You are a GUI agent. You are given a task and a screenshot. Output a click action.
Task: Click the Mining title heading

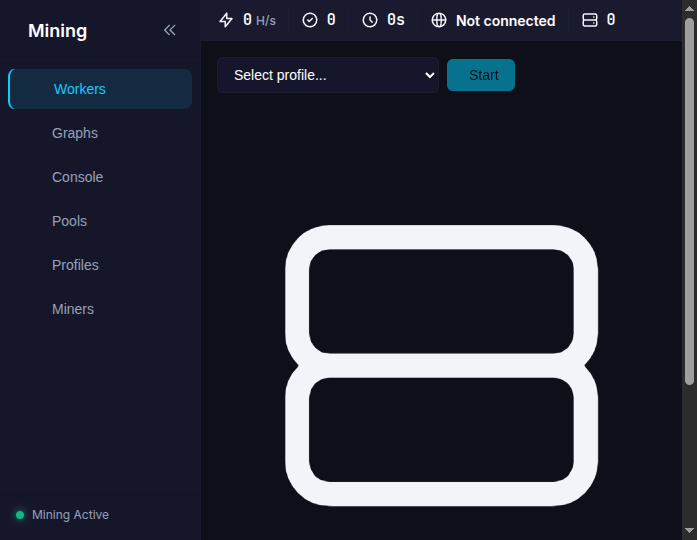point(57,31)
